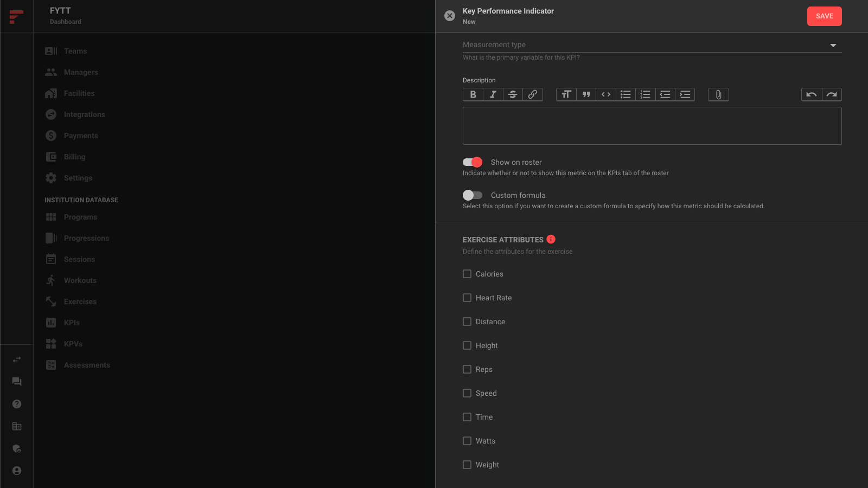This screenshot has height=488, width=868.
Task: Open the Measurement type dropdown
Action: [x=652, y=45]
